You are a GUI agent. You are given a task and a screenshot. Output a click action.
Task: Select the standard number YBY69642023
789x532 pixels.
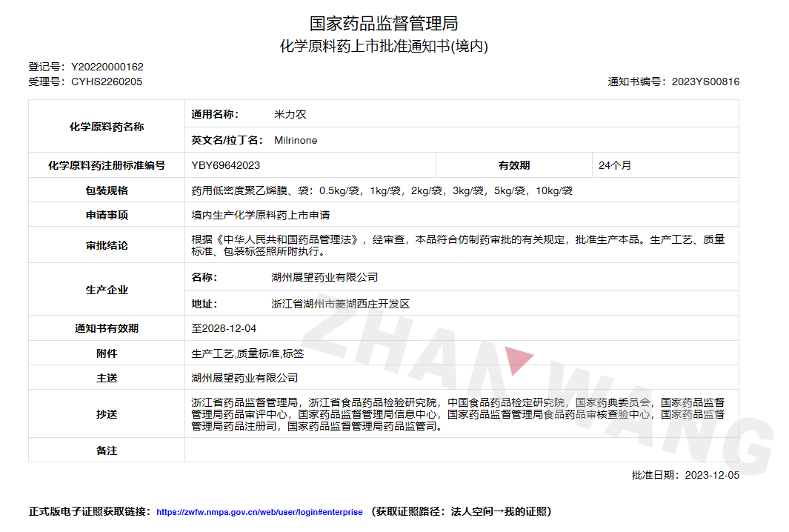[x=225, y=165]
